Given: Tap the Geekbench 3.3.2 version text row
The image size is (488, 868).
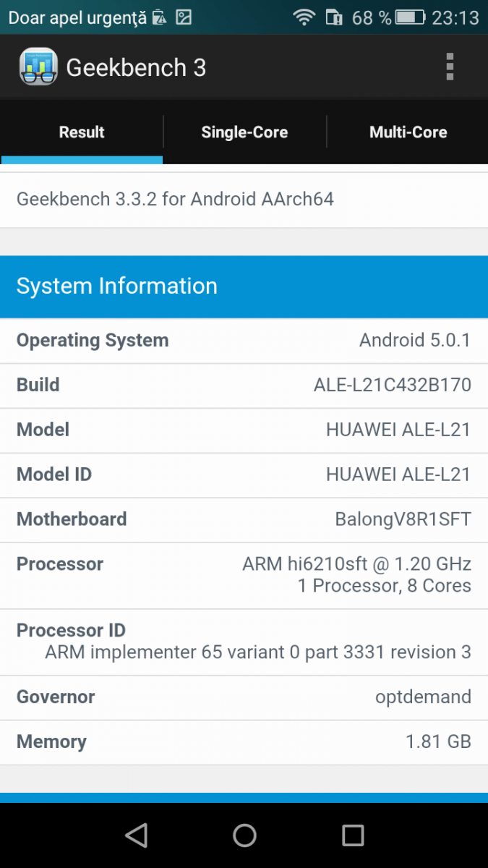Looking at the screenshot, I should coord(244,200).
